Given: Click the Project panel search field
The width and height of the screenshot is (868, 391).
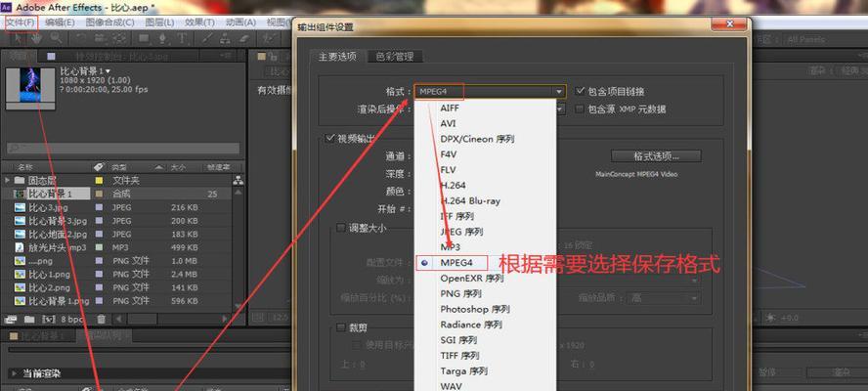Looking at the screenshot, I should [123, 148].
